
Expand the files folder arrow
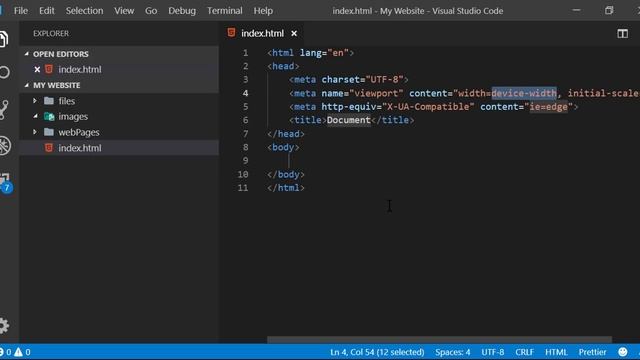coord(35,100)
